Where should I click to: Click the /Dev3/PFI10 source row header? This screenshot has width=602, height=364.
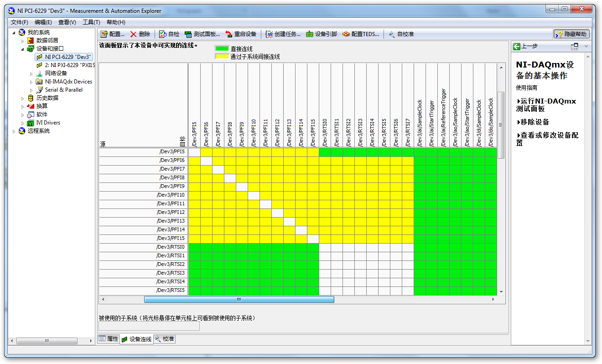tap(144, 195)
